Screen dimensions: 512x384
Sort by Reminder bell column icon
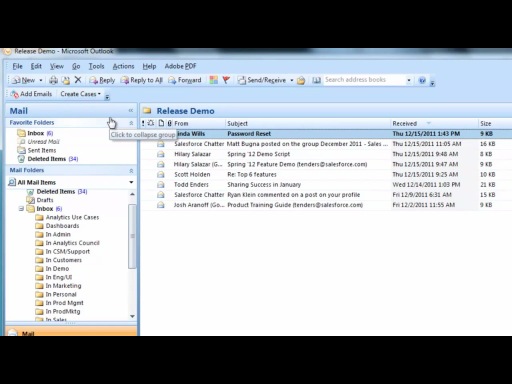[x=151, y=123]
